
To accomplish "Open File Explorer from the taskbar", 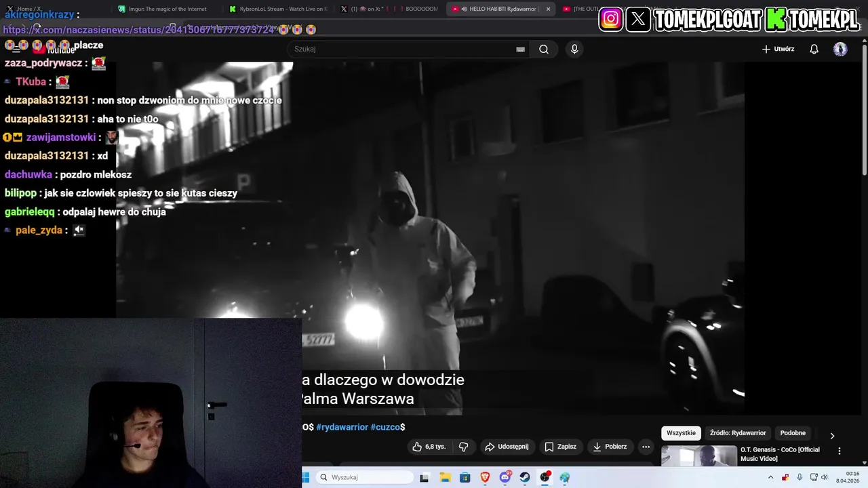I will click(445, 477).
